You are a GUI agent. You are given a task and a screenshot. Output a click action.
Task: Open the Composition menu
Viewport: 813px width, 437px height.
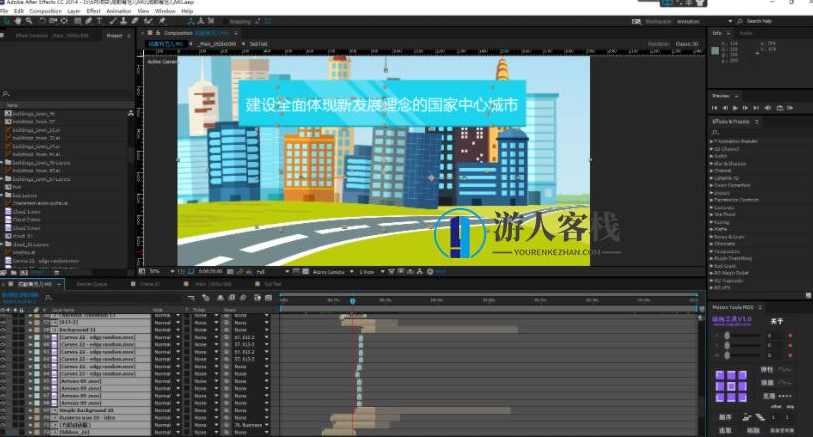click(45, 11)
